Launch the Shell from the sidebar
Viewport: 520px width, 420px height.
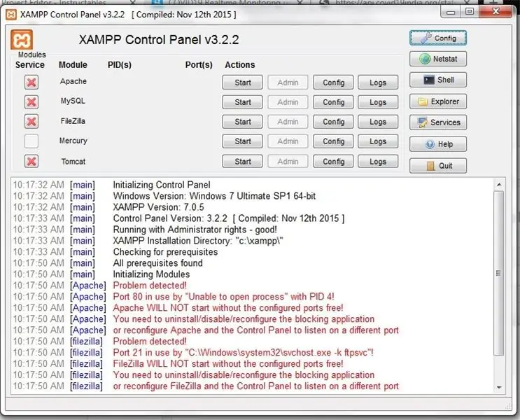[437, 80]
